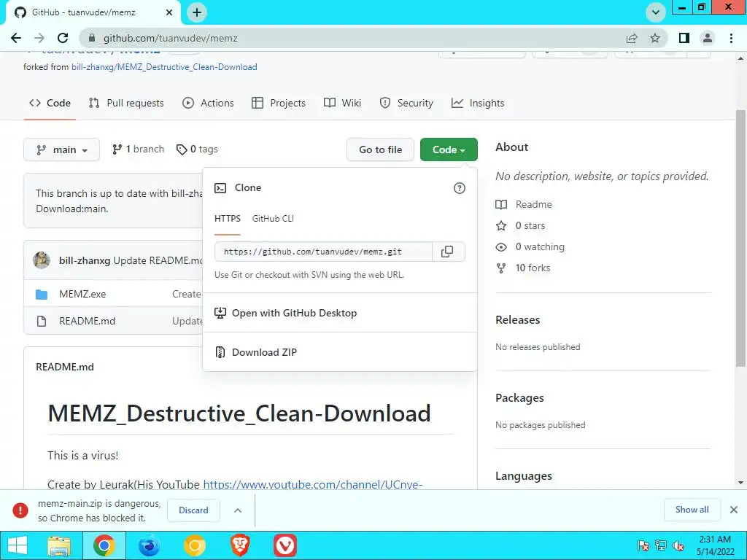Click the page vertical scrollbar thumb

tap(740, 238)
